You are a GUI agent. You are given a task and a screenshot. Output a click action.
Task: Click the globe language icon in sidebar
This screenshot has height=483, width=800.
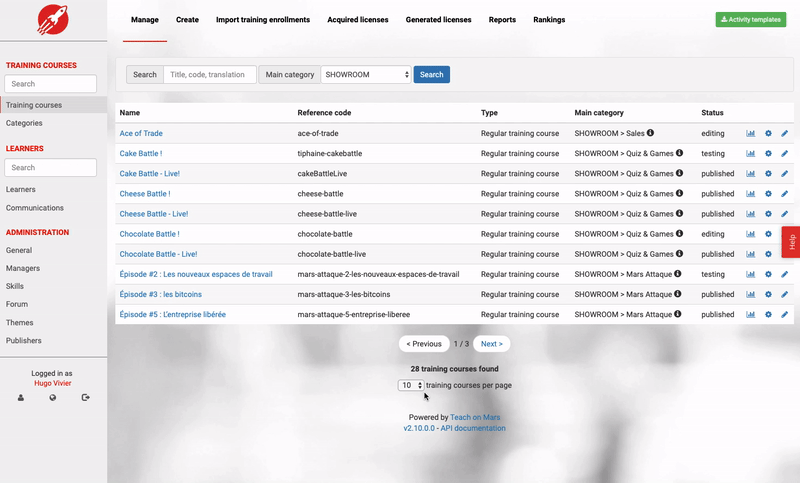[x=53, y=398]
